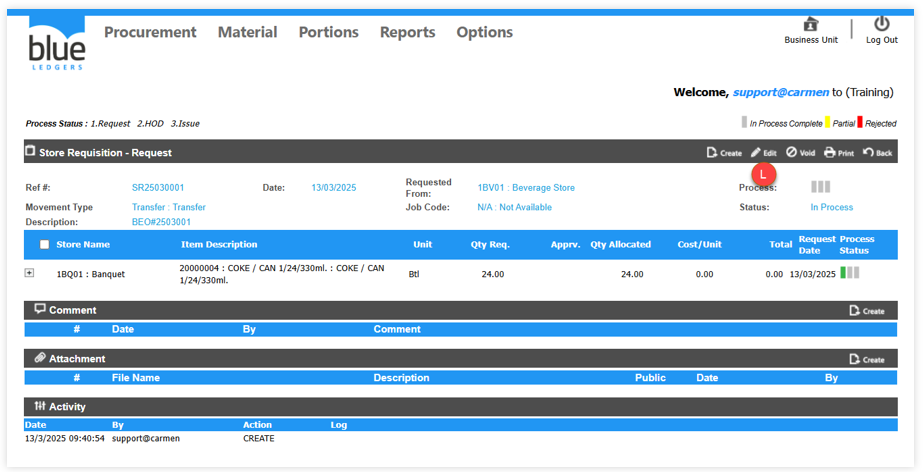The height and width of the screenshot is (472, 923).
Task: Open the Business Unit icon
Action: pyautogui.click(x=810, y=25)
